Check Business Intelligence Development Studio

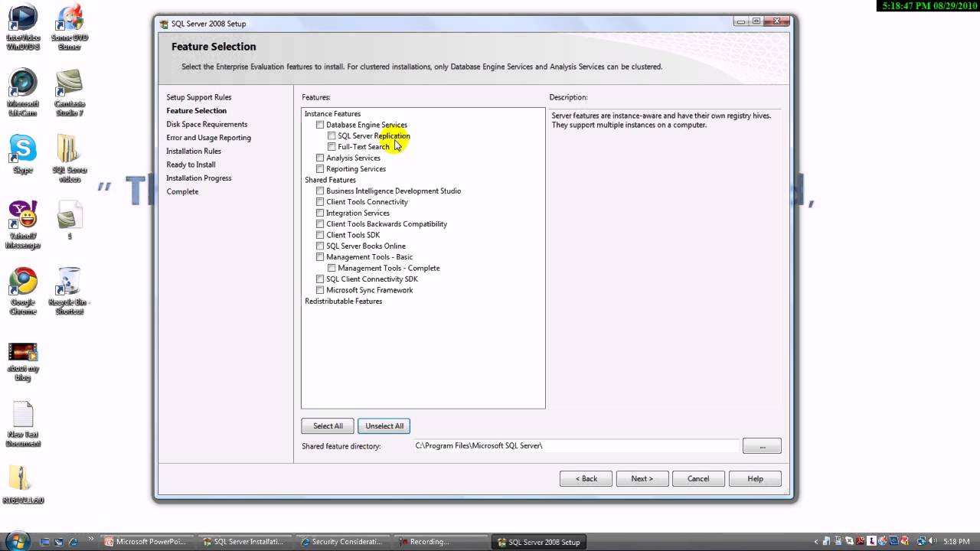point(320,191)
